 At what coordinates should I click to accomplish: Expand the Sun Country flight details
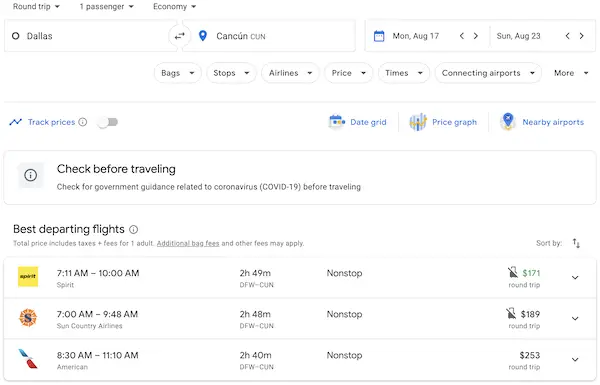click(575, 318)
